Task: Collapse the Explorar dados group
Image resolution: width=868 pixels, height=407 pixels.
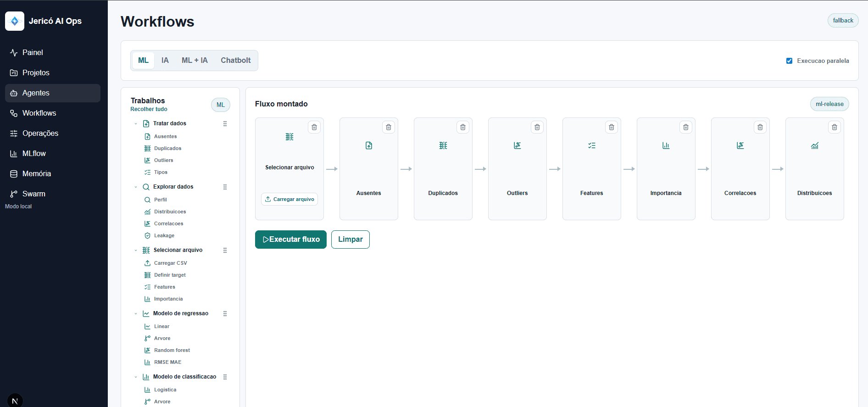Action: [136, 187]
